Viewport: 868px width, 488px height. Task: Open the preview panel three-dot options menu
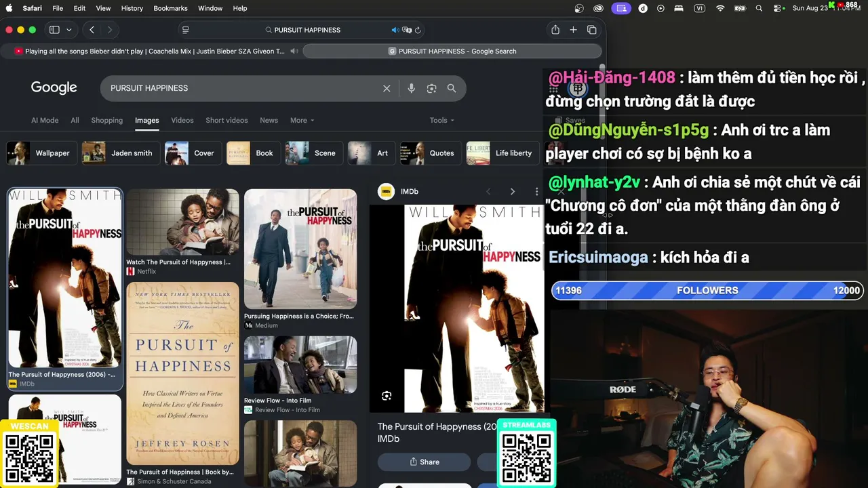click(x=536, y=192)
